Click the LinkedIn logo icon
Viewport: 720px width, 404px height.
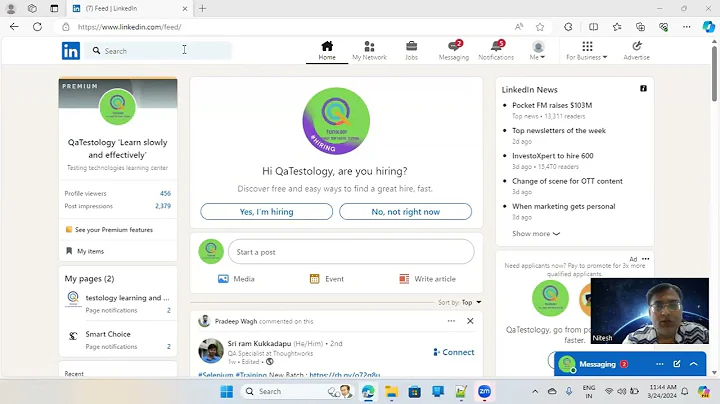(x=71, y=50)
